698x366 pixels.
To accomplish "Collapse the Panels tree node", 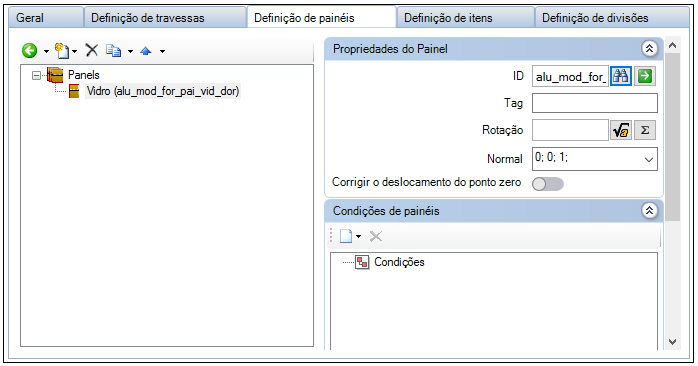I will click(x=36, y=76).
